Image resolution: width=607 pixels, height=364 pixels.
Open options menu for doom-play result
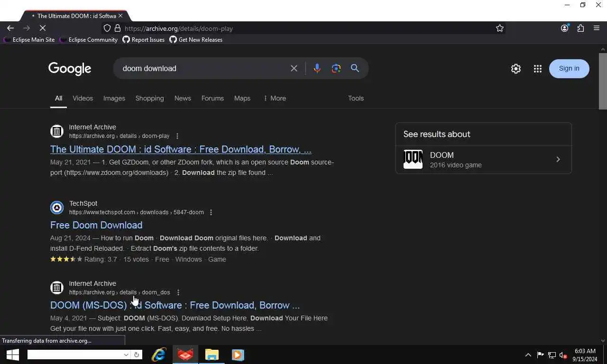[x=177, y=136]
